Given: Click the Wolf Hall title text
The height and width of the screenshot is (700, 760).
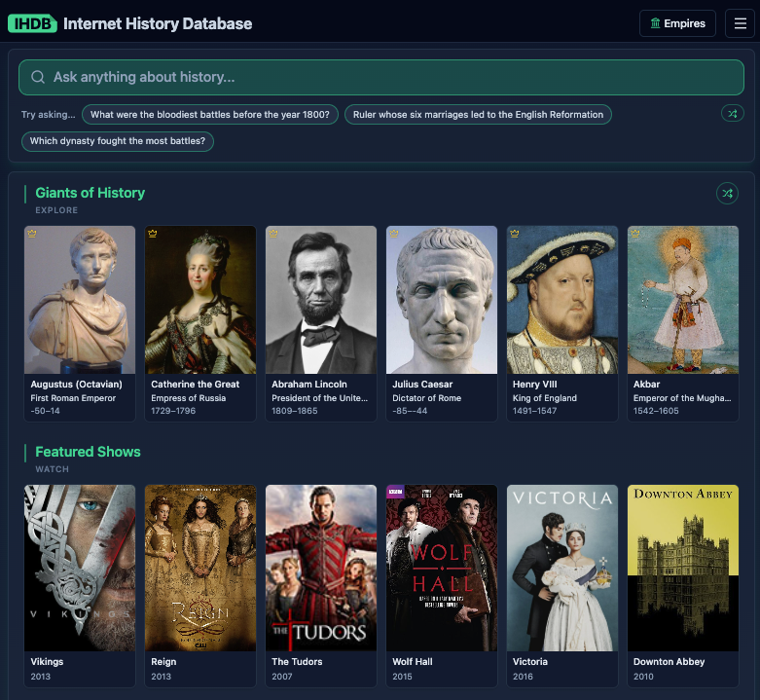Looking at the screenshot, I should tap(413, 662).
